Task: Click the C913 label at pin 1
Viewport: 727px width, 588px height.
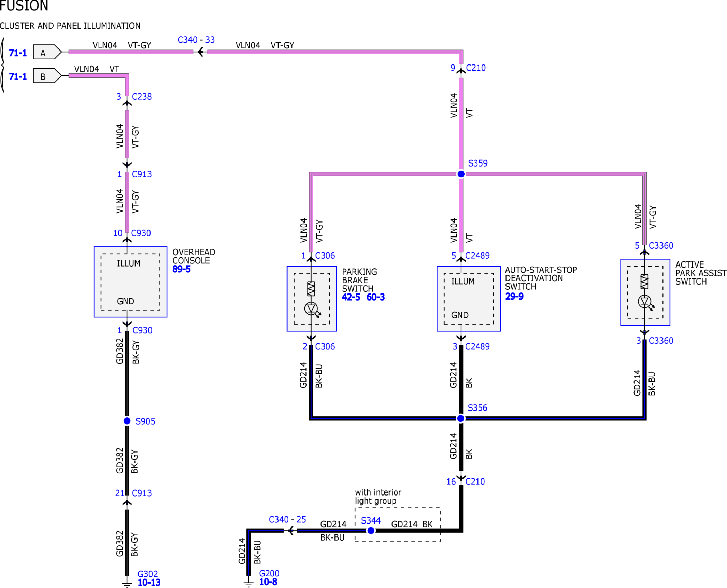Action: coord(142,174)
